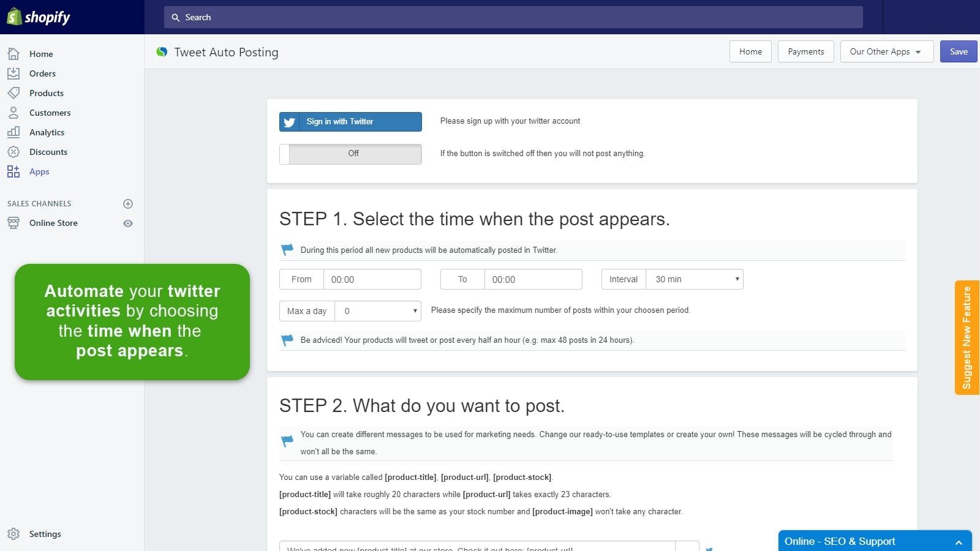Expand Our Other Apps dropdown
The width and height of the screenshot is (980, 551).
886,52
